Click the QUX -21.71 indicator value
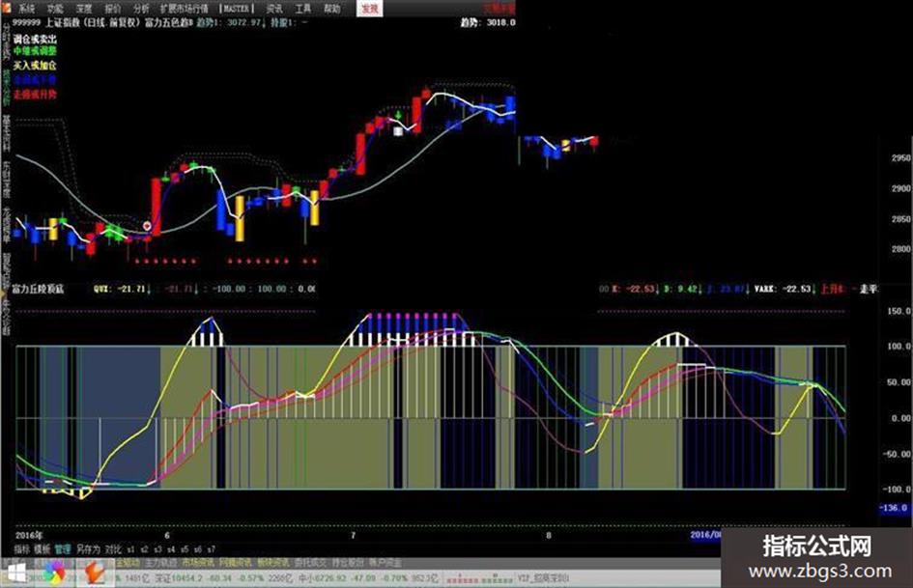 tap(123, 289)
